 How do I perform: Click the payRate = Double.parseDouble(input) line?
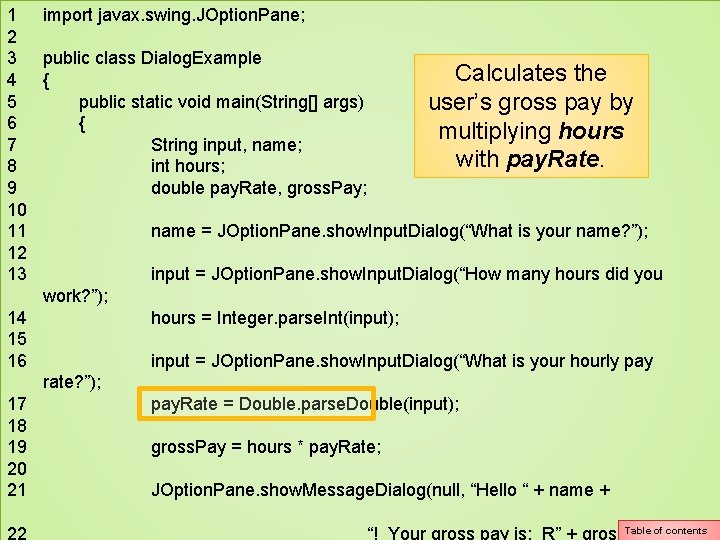coord(305,404)
